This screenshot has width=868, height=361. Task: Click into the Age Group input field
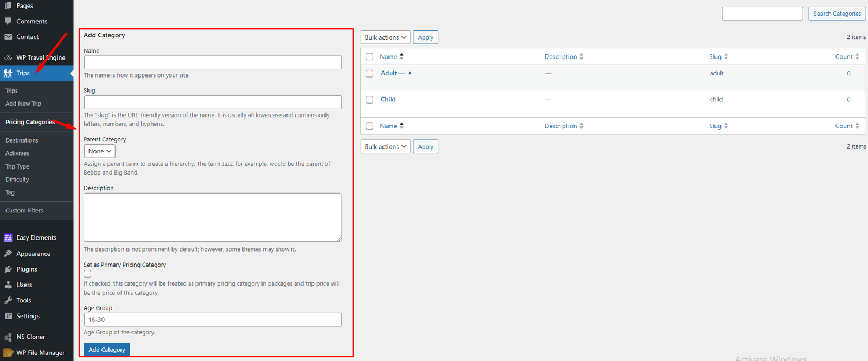pyautogui.click(x=213, y=320)
